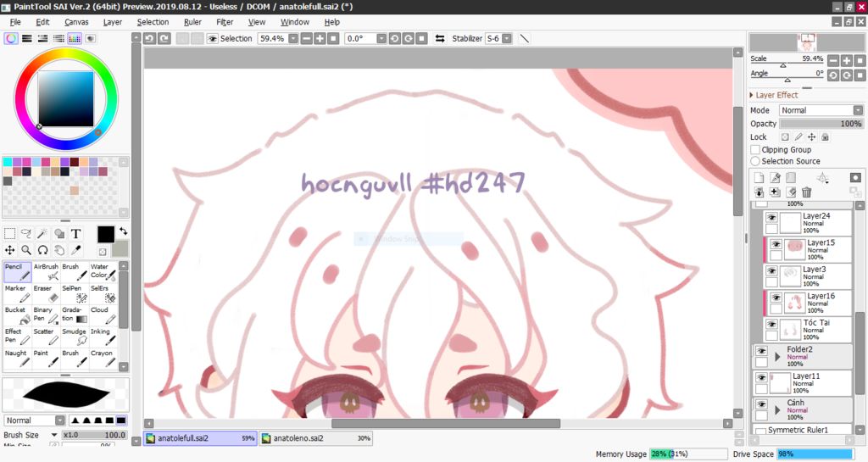
Task: Create a new normal layer
Action: point(759,178)
